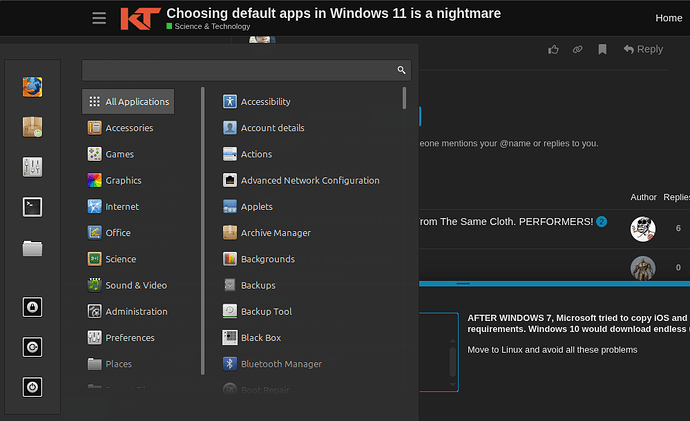Viewport: 690px width, 421px height.
Task: Bookmark the post using bookmark icon
Action: (x=602, y=49)
